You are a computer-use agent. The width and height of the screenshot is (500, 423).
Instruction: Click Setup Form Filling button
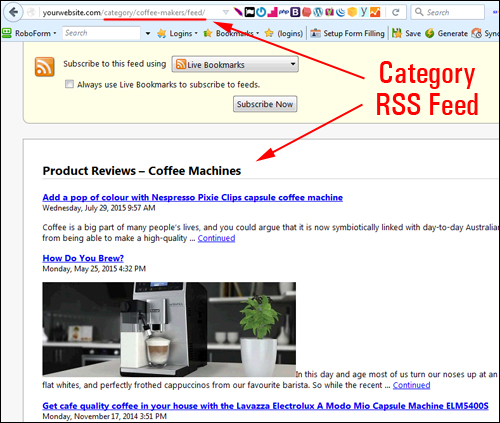click(x=347, y=33)
